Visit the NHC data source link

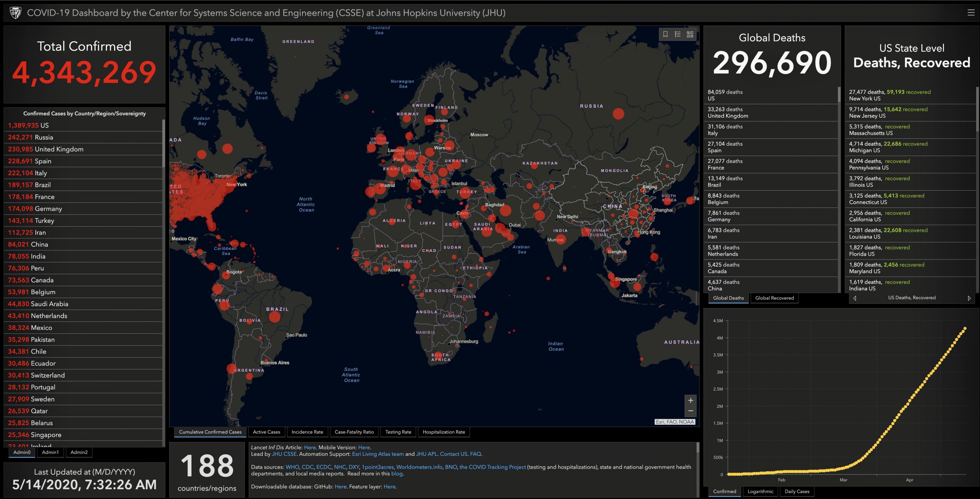[340, 467]
